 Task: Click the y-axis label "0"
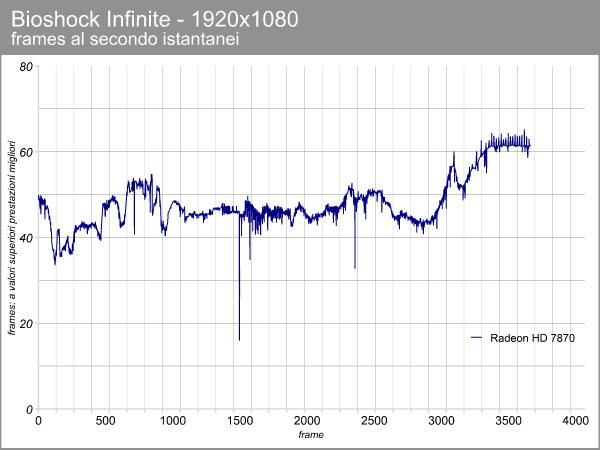(30, 409)
